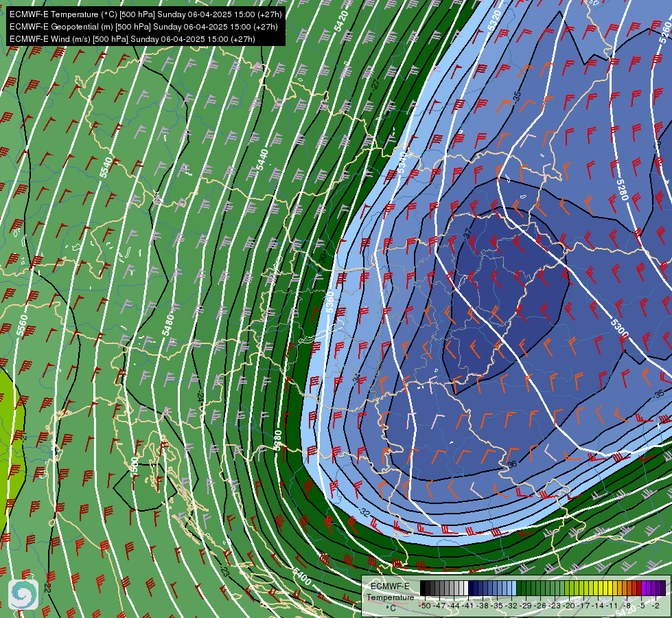Click the -37 isotherm label
The width and height of the screenshot is (672, 618).
pos(467,233)
